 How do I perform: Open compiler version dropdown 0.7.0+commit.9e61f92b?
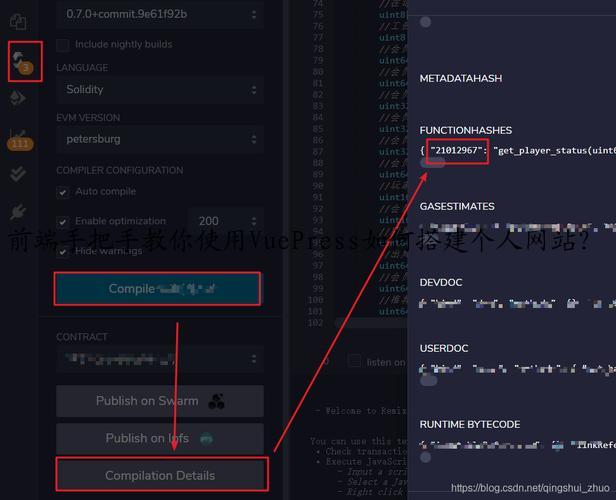[x=160, y=14]
